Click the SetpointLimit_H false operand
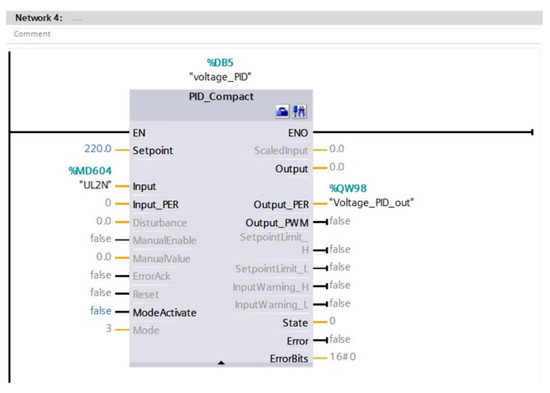 [340, 249]
